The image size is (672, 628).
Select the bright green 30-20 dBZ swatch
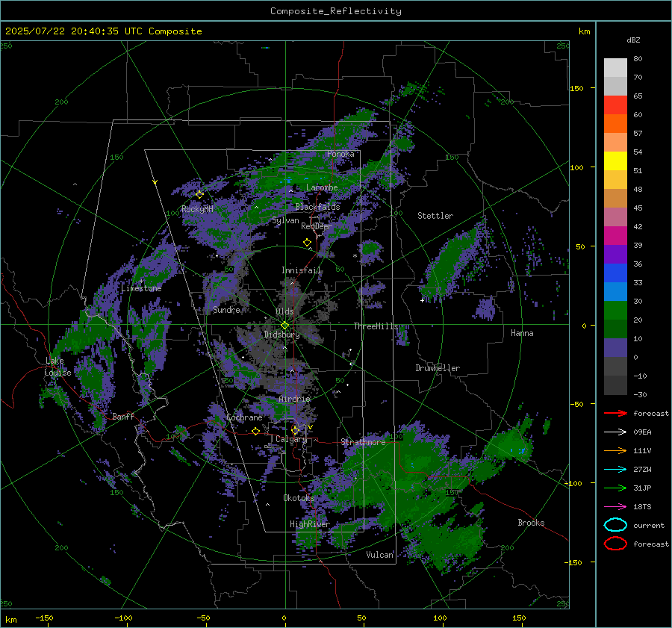point(615,311)
